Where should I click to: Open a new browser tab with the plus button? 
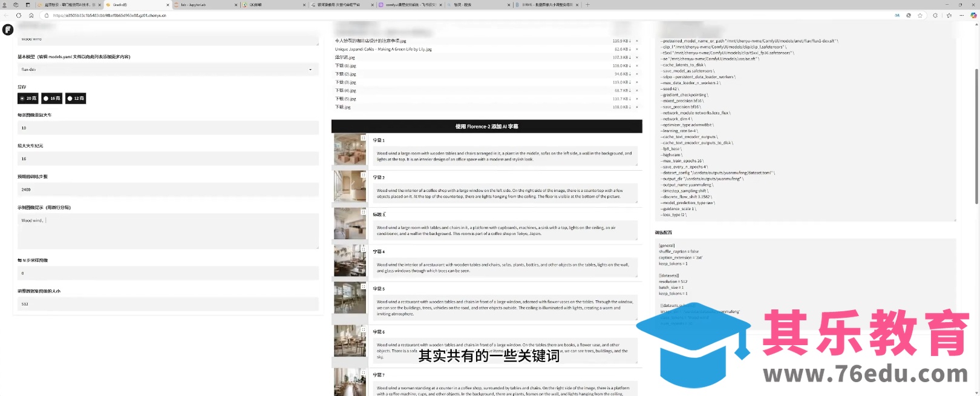[x=587, y=5]
